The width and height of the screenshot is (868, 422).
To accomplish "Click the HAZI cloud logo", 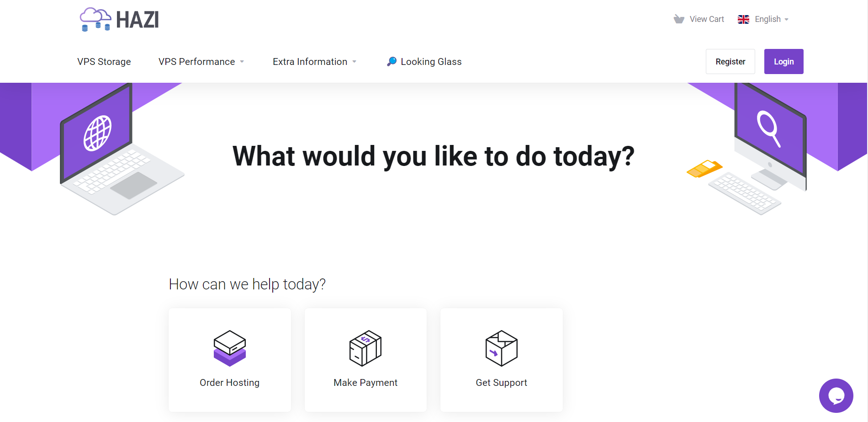I will click(119, 19).
